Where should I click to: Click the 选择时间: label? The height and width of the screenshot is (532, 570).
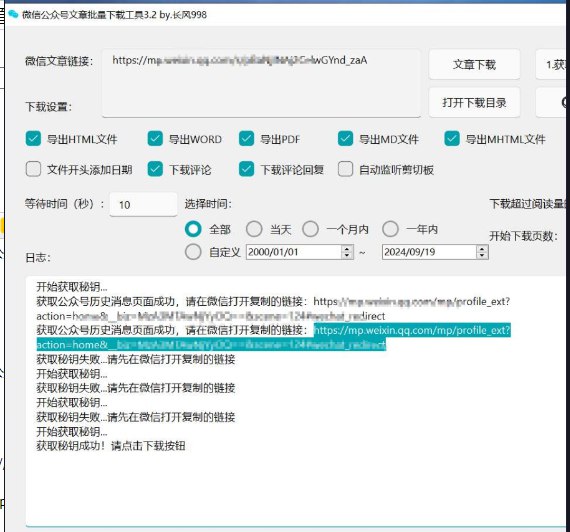(208, 204)
